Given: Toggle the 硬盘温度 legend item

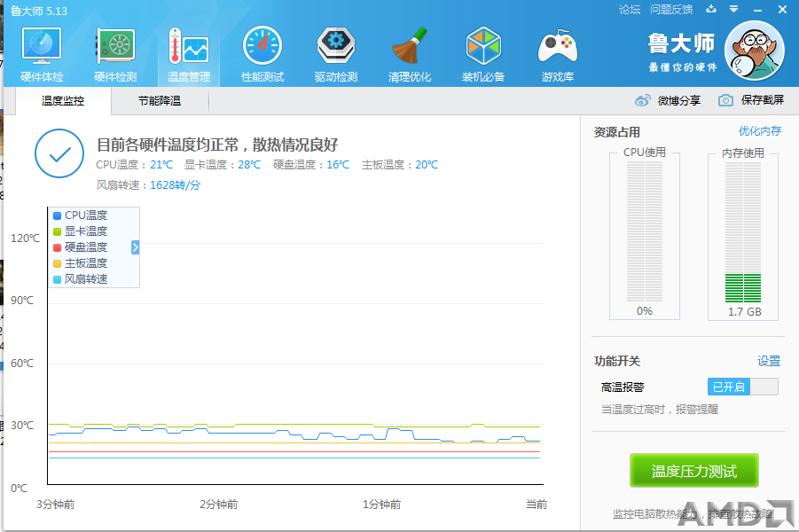Looking at the screenshot, I should [x=81, y=247].
